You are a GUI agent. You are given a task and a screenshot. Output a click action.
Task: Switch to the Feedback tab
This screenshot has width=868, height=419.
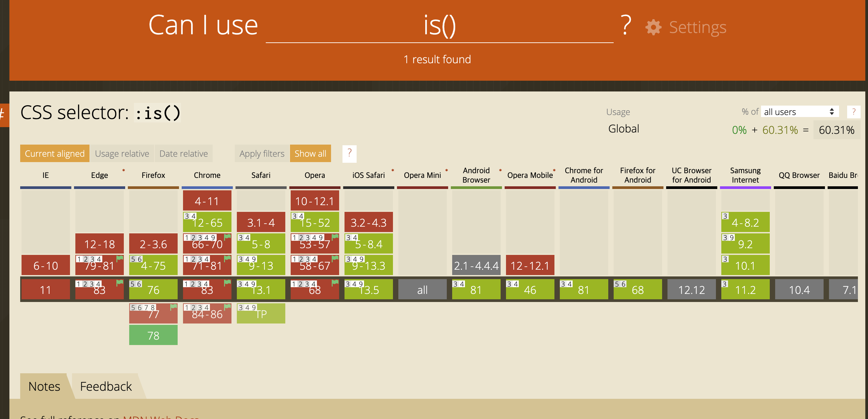click(106, 386)
